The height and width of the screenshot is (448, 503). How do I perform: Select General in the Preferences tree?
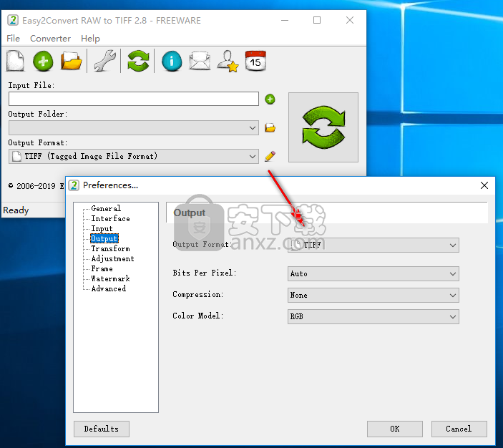point(106,208)
